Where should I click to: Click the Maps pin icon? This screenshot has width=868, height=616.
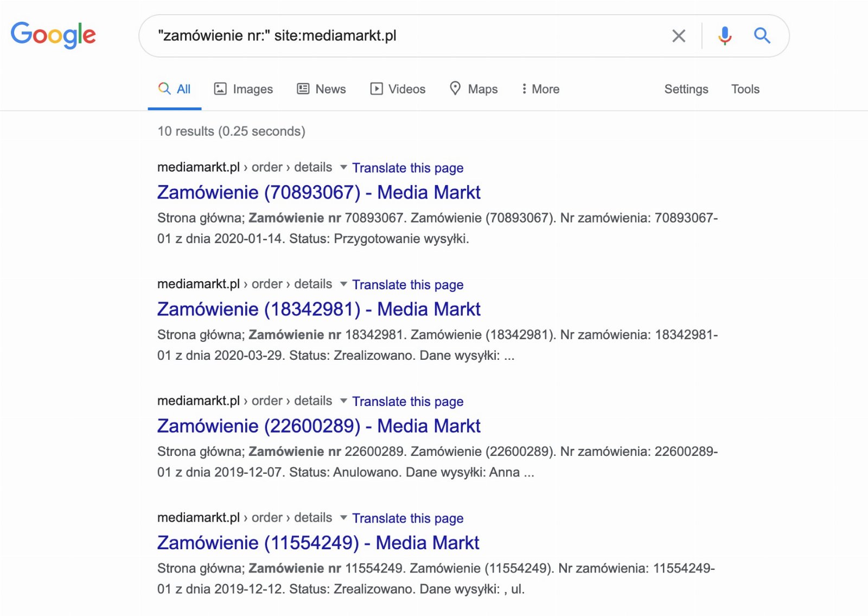pyautogui.click(x=455, y=88)
